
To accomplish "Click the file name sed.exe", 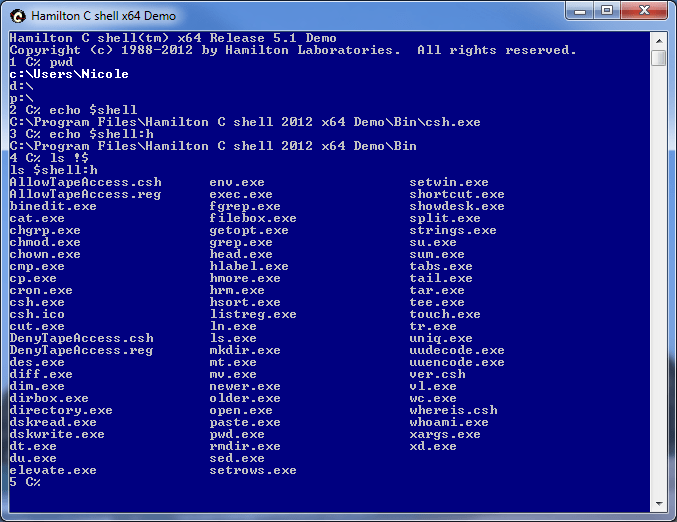I will coord(237,459).
